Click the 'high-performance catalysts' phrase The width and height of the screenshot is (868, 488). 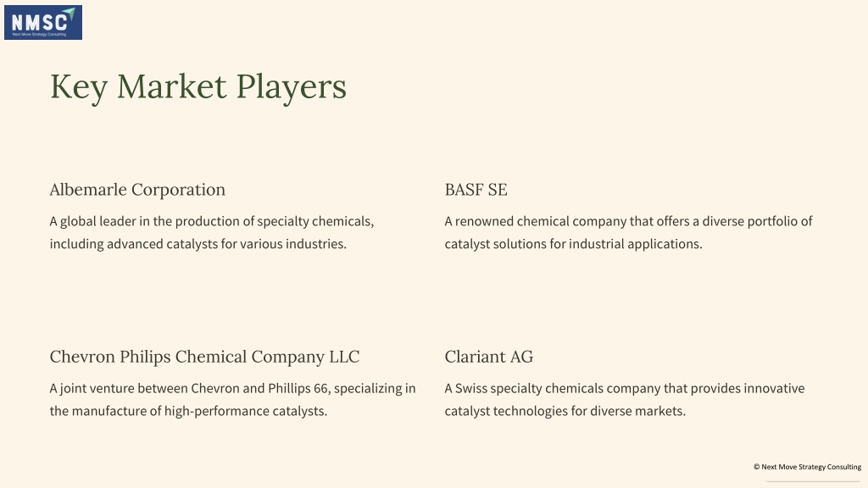(x=246, y=411)
